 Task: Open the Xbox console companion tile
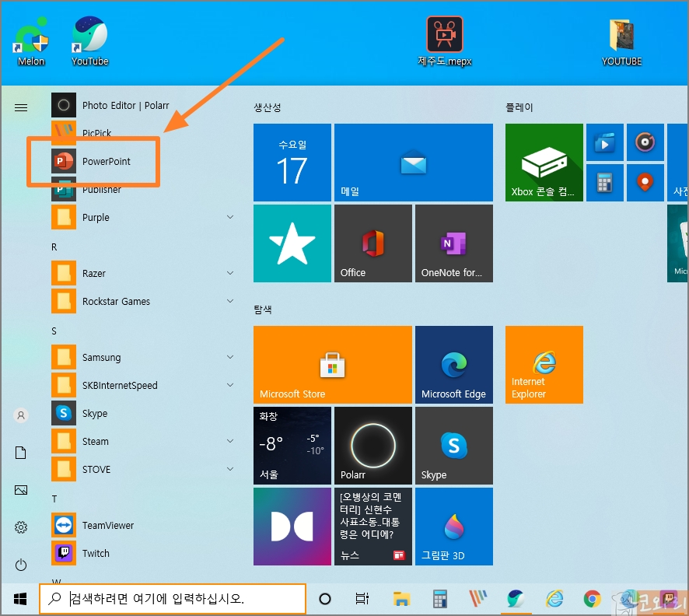544,162
